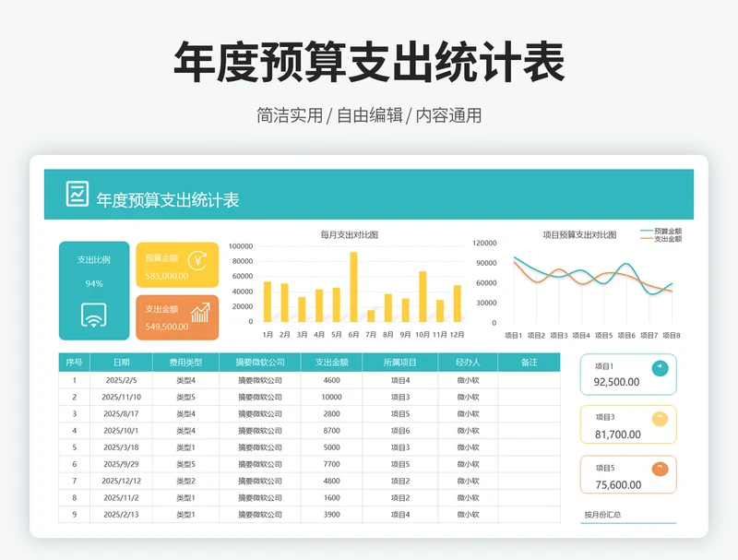Click the 项目预算支出对比图 chart title
This screenshot has height=560, width=738.
579,235
